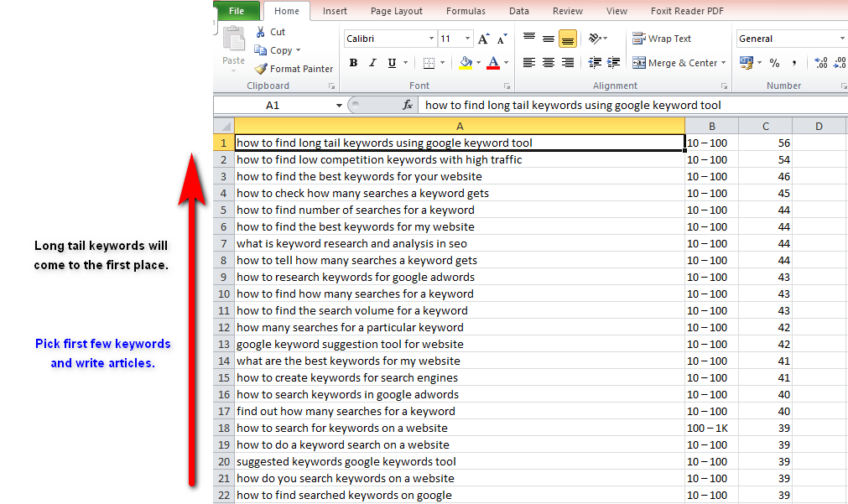Click Increase Decimal icon
This screenshot has height=504, width=848.
821,63
